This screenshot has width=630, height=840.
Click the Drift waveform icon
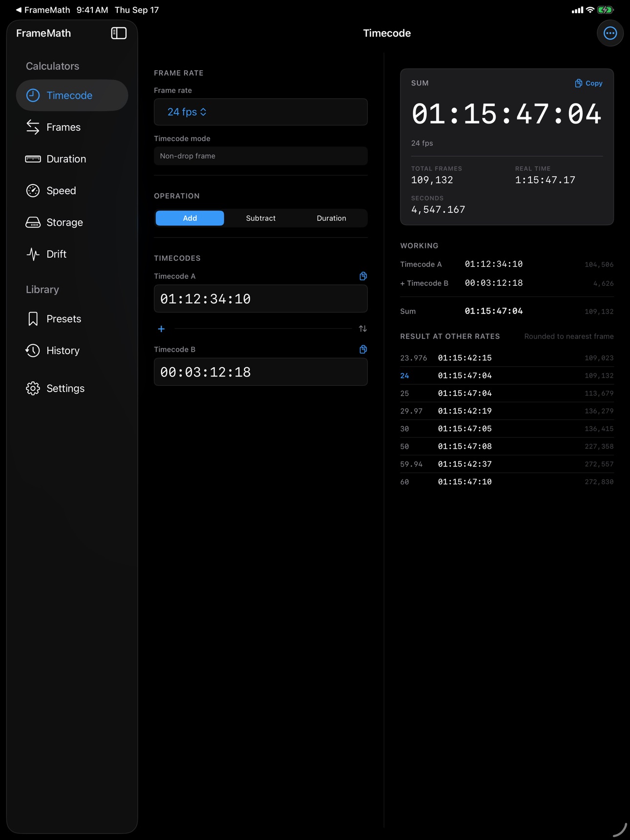[x=33, y=254]
